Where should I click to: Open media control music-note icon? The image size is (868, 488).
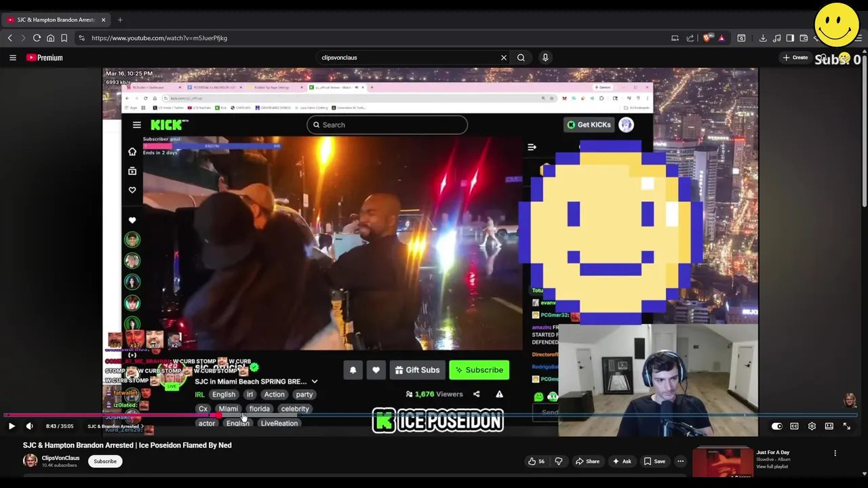click(776, 38)
